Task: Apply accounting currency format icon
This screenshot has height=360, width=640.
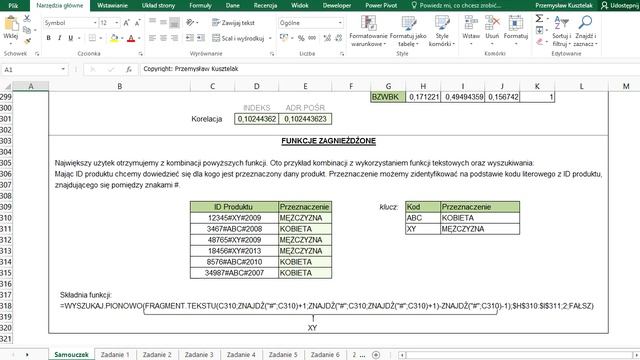Action: 284,38
